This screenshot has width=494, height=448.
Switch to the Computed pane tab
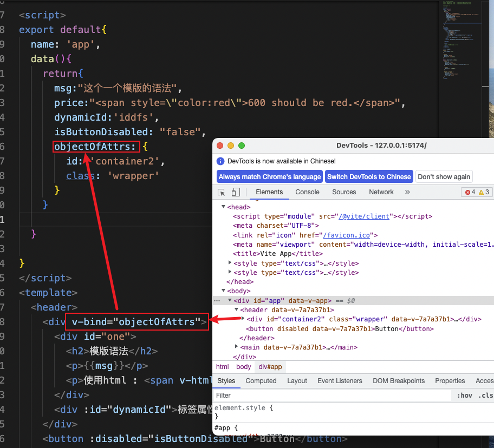coord(261,381)
